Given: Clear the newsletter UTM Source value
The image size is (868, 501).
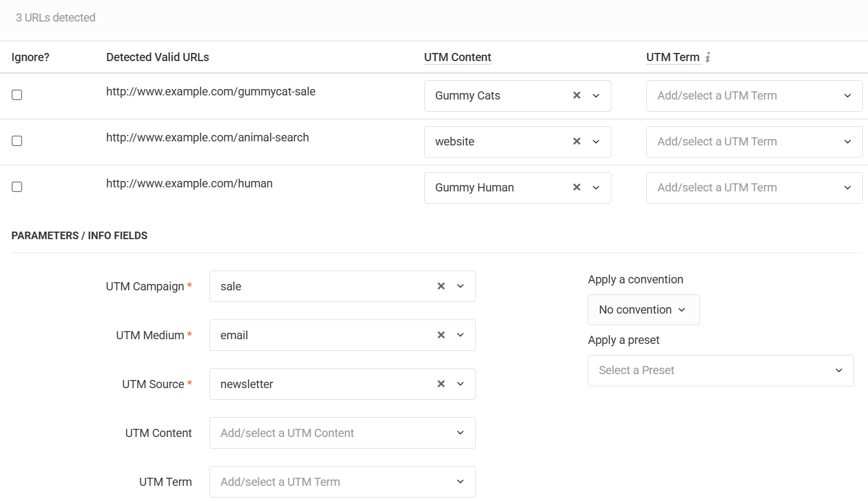Looking at the screenshot, I should [x=441, y=384].
